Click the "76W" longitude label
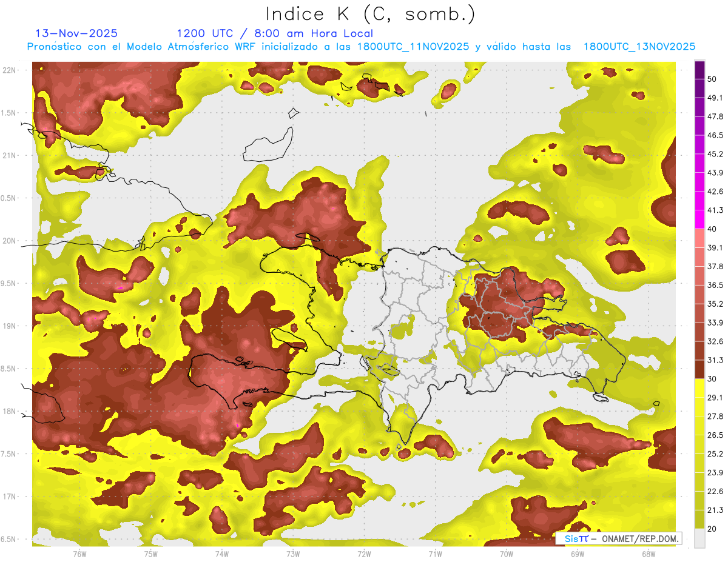728x562 pixels. [x=79, y=554]
